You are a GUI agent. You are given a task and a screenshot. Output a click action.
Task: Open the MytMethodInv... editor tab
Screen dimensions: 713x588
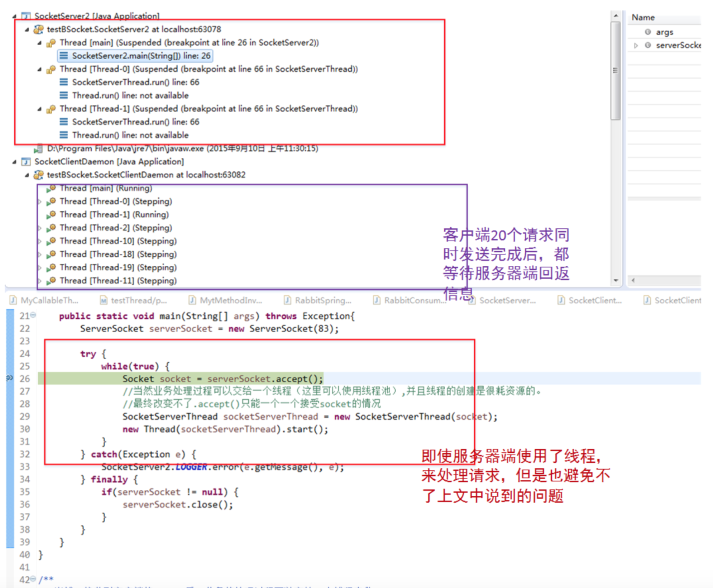(226, 300)
